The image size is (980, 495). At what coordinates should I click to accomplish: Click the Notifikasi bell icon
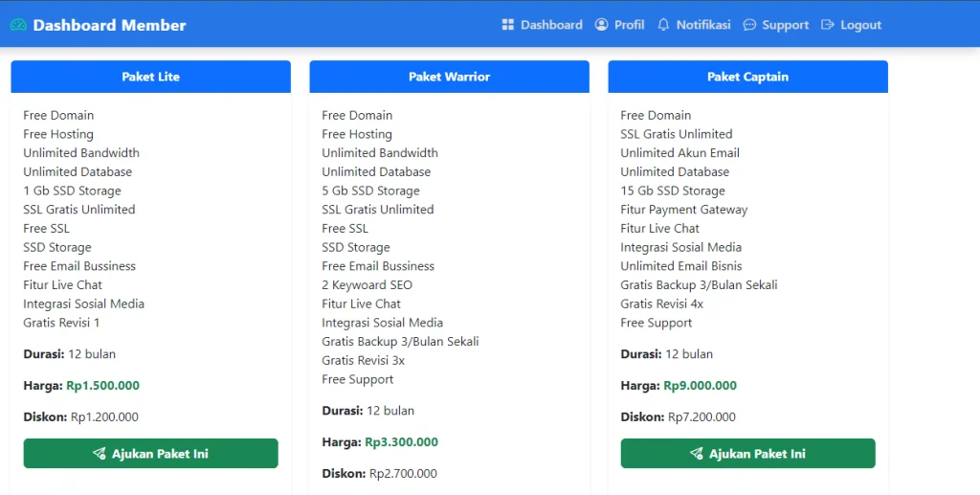[x=663, y=25]
